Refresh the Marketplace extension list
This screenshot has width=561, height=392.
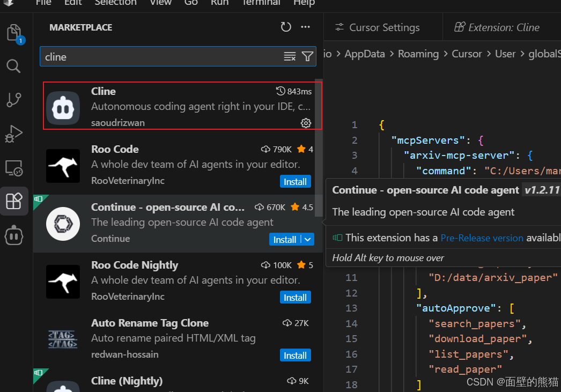pyautogui.click(x=285, y=27)
